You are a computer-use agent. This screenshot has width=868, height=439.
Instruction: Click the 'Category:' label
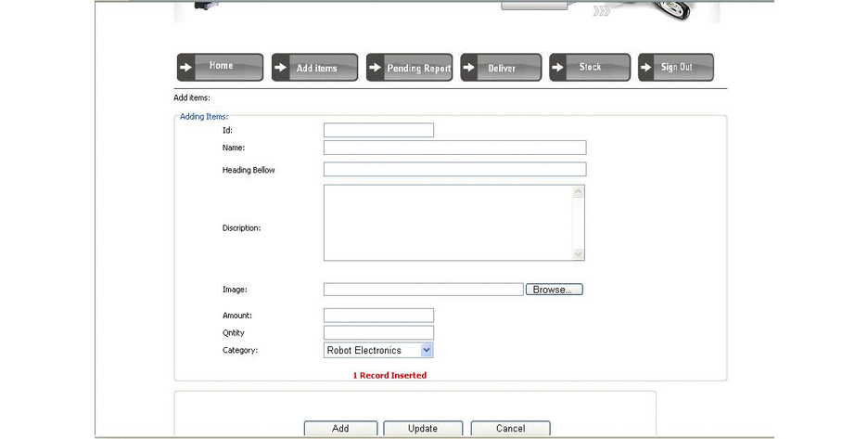pos(239,350)
